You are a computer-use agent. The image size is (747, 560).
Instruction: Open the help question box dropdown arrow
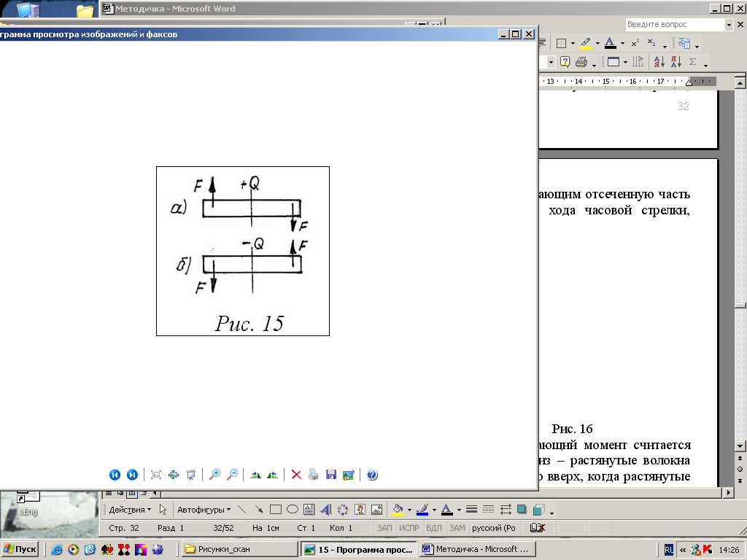pyautogui.click(x=729, y=24)
